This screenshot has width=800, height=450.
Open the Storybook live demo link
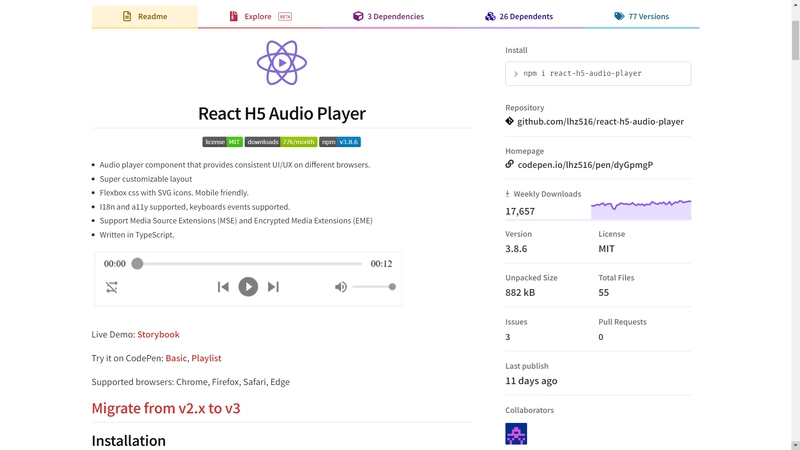[158, 334]
